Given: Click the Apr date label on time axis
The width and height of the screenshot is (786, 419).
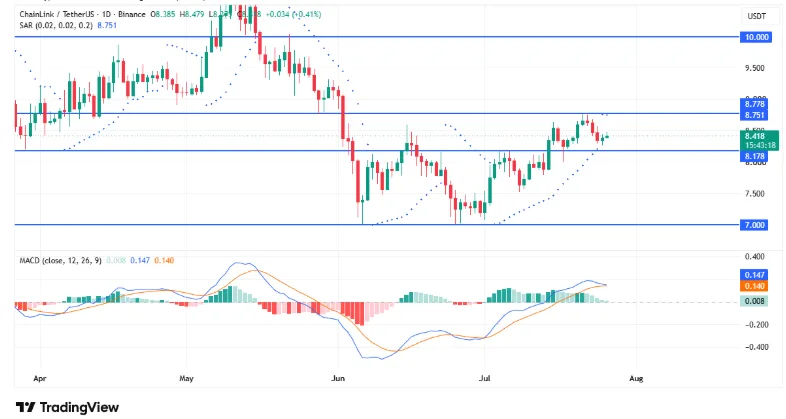Looking at the screenshot, I should tap(40, 378).
